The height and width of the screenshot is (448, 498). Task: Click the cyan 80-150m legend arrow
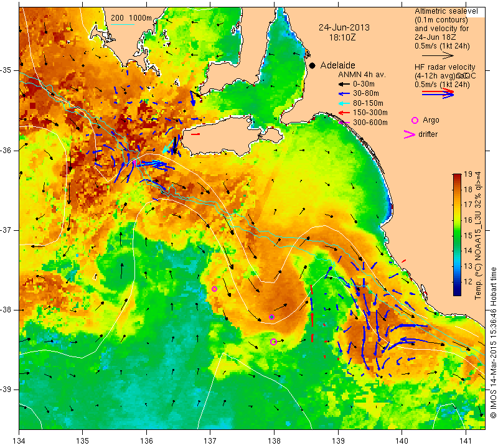tap(344, 103)
